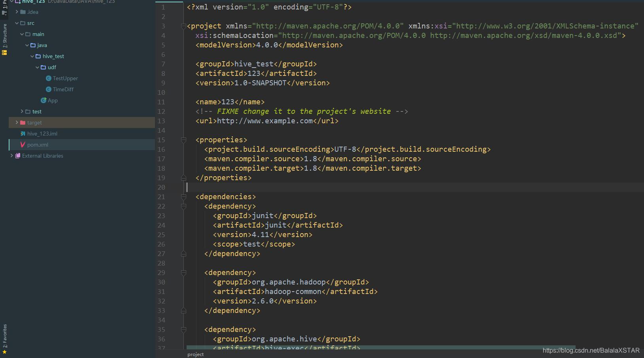Click the modelVersion 4.0.0 text
The width and height of the screenshot is (644, 358).
267,45
